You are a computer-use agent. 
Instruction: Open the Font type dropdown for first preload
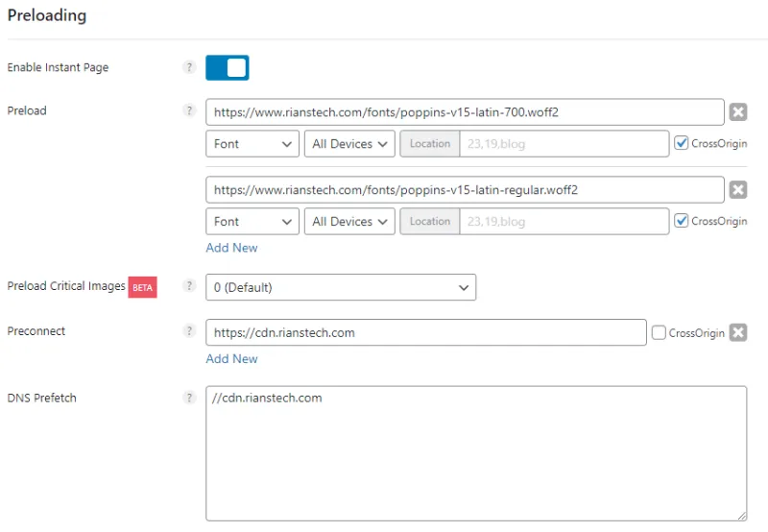tap(252, 144)
